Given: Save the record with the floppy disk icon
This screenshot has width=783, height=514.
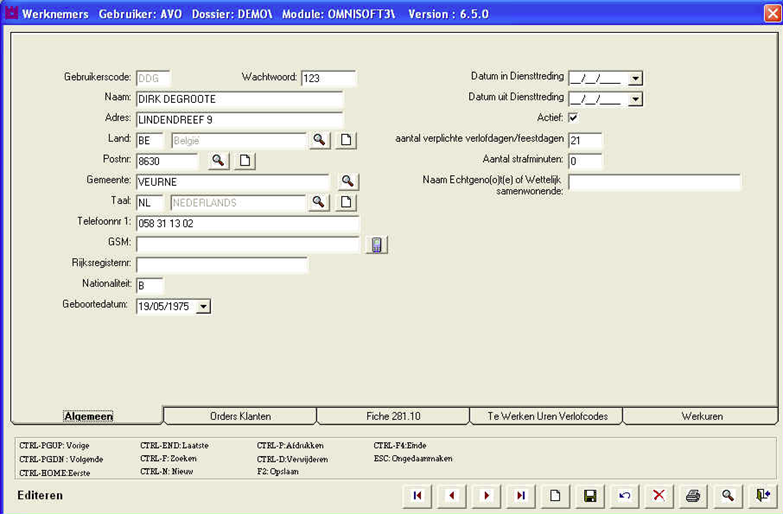Looking at the screenshot, I should pos(590,495).
